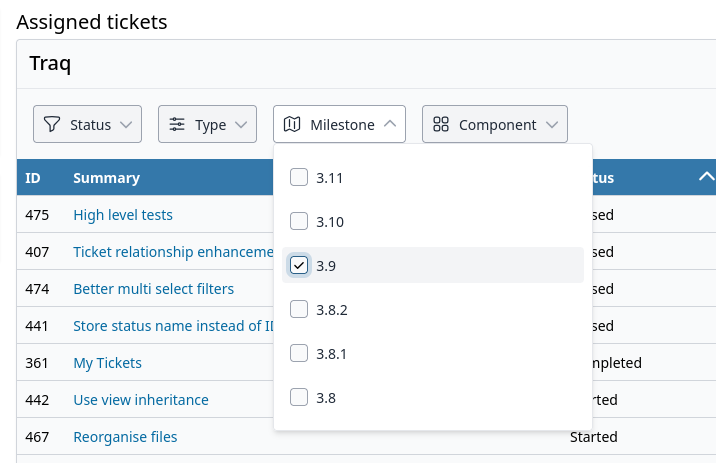
Task: Click the Traq project heading
Action: point(50,63)
